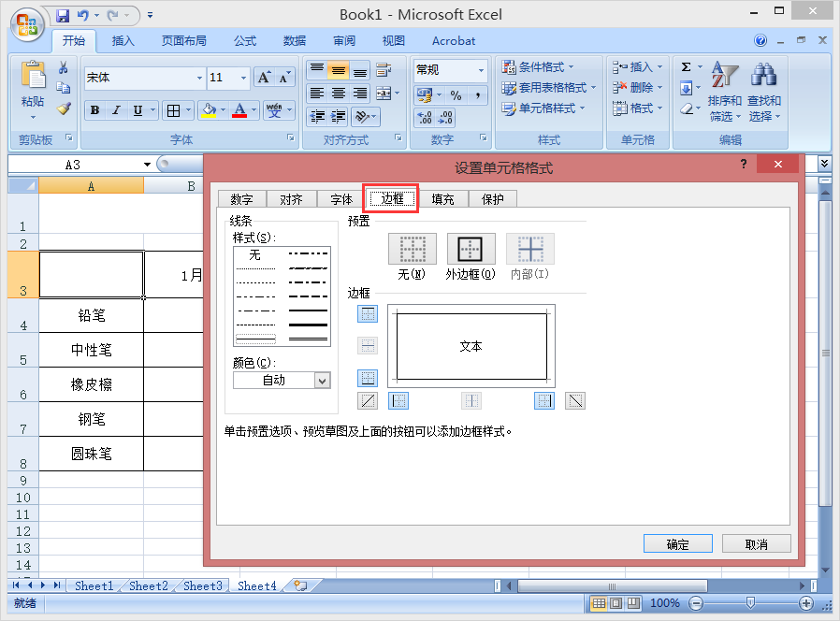840x621 pixels.
Task: Toggle the bottom border button
Action: (x=368, y=378)
